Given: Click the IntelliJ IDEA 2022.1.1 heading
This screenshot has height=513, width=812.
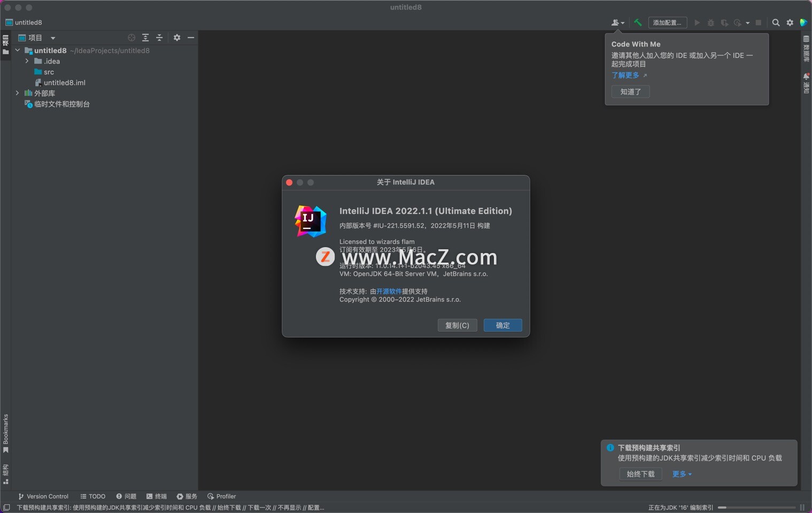Looking at the screenshot, I should point(426,211).
